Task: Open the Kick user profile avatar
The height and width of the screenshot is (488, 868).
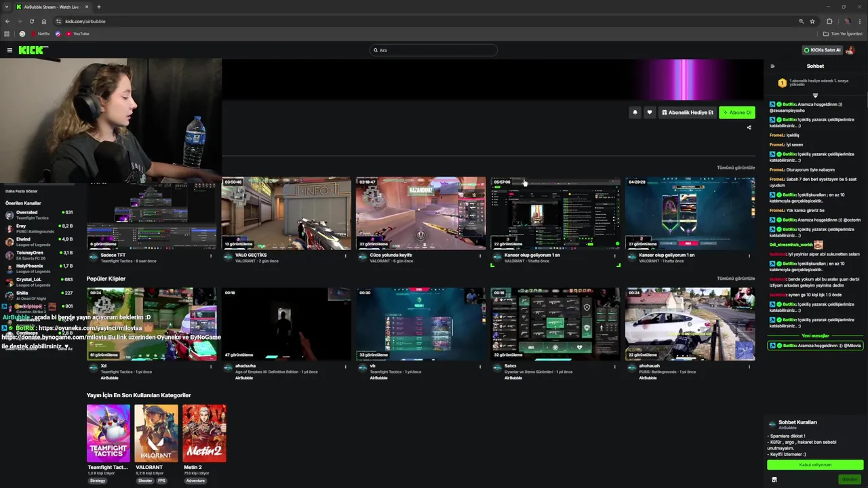Action: (850, 50)
